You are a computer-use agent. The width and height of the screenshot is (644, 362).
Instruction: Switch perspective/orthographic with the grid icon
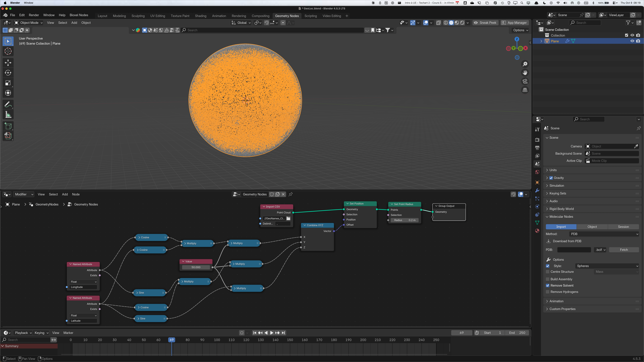pos(525,90)
